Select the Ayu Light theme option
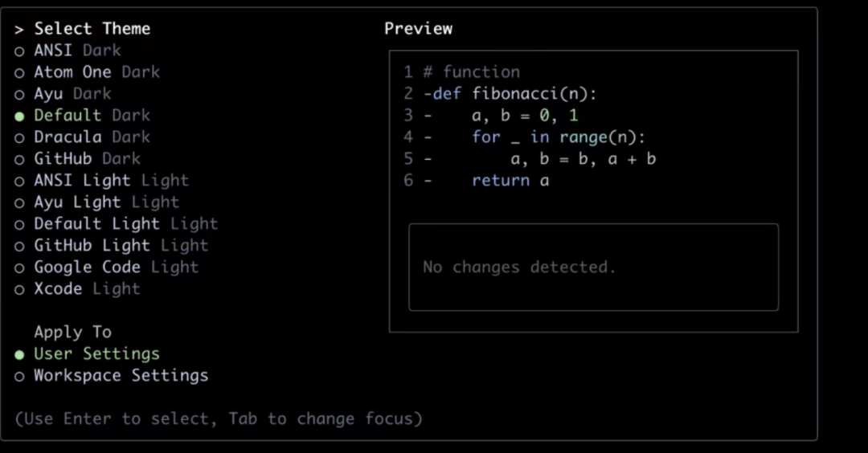Screen dimensions: 868x453 coord(106,202)
